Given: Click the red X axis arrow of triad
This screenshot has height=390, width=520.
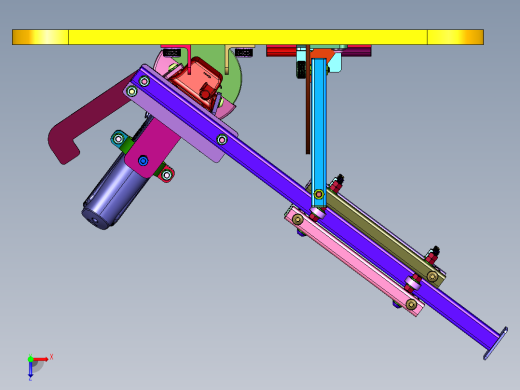Looking at the screenshot, I should [41, 359].
